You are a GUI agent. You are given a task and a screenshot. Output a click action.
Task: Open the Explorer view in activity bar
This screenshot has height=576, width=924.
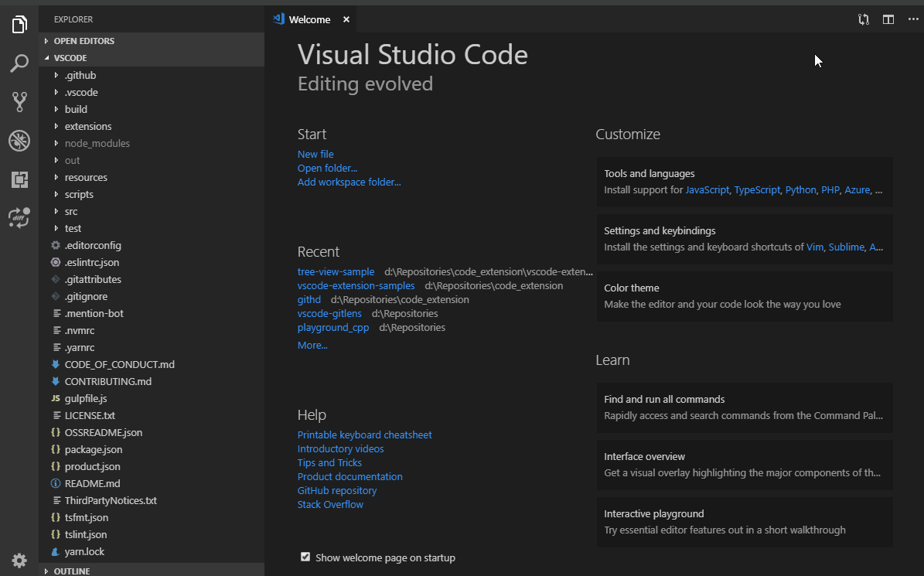pyautogui.click(x=19, y=25)
